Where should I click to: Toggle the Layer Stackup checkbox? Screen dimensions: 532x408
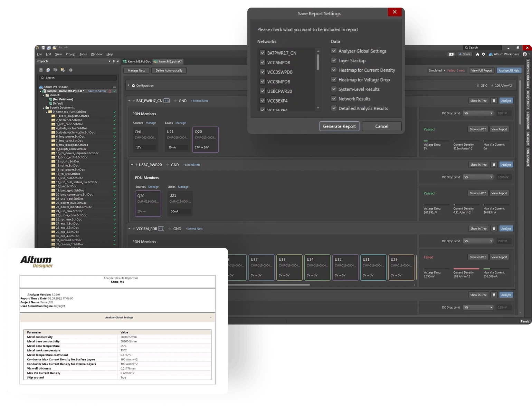click(x=334, y=60)
